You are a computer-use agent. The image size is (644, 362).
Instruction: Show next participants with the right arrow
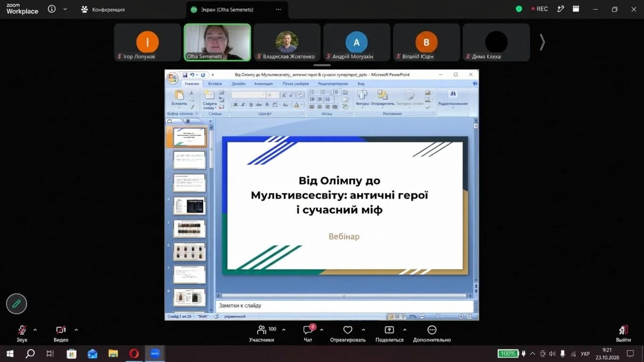coord(542,42)
